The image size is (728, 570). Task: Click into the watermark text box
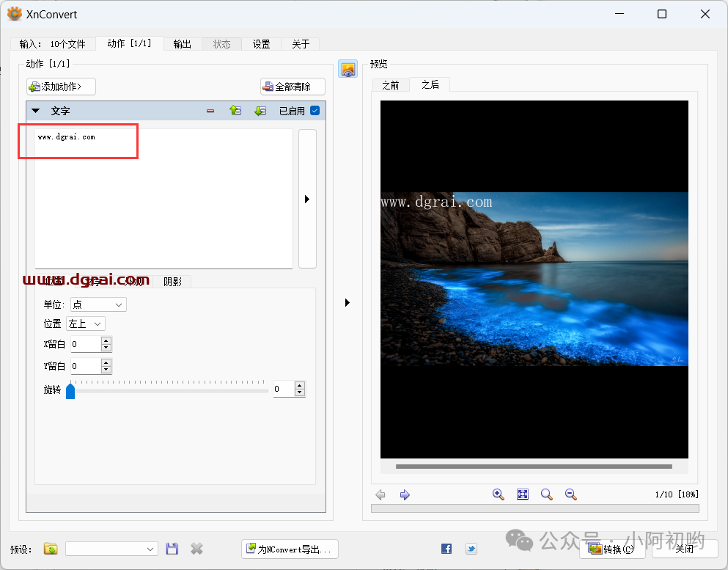tap(164, 199)
